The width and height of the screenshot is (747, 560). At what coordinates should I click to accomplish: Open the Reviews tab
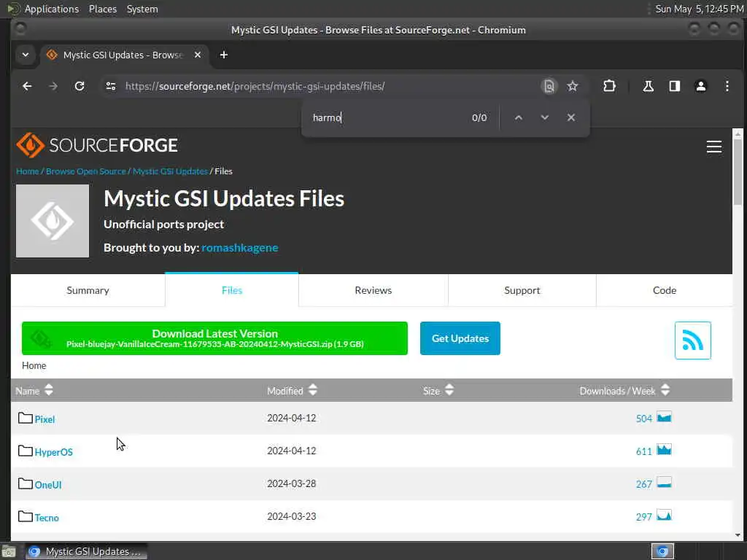pos(373,290)
